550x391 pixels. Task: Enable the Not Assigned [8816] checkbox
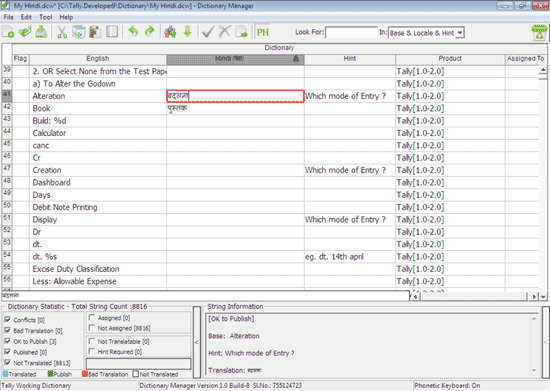pyautogui.click(x=92, y=328)
